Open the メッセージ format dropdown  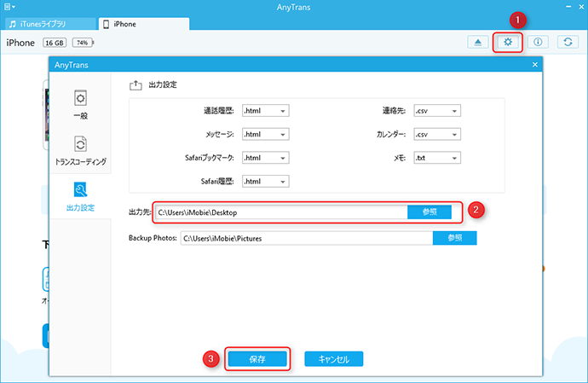[266, 135]
